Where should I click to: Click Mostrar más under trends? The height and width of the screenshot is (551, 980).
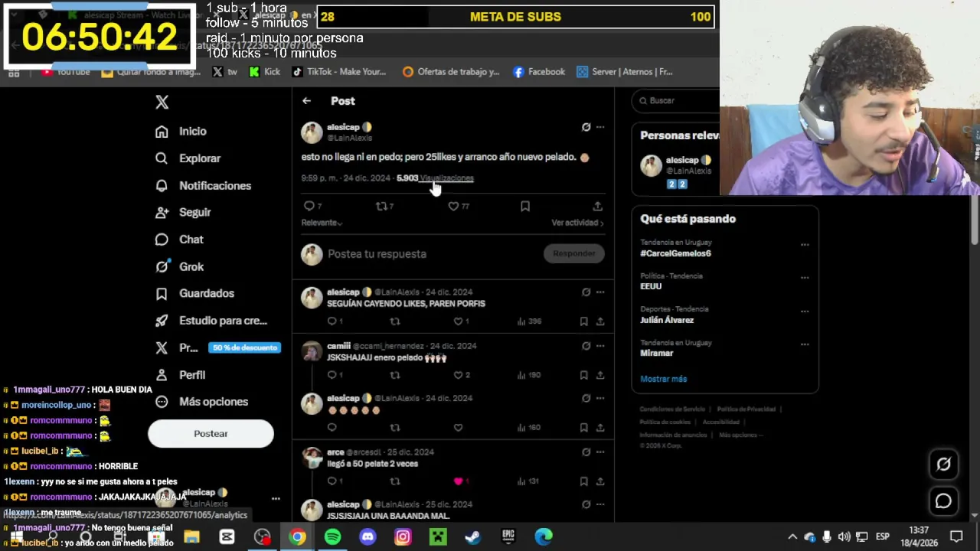tap(664, 379)
